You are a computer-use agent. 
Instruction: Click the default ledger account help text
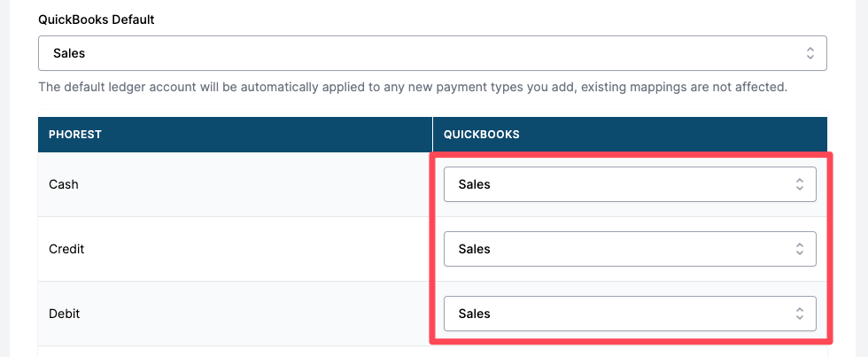[x=413, y=88]
